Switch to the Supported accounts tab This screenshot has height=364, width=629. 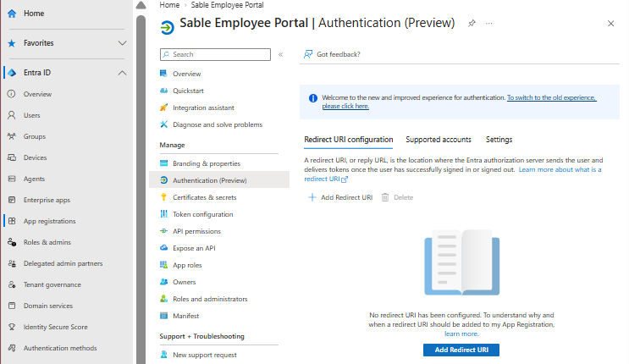[439, 140]
